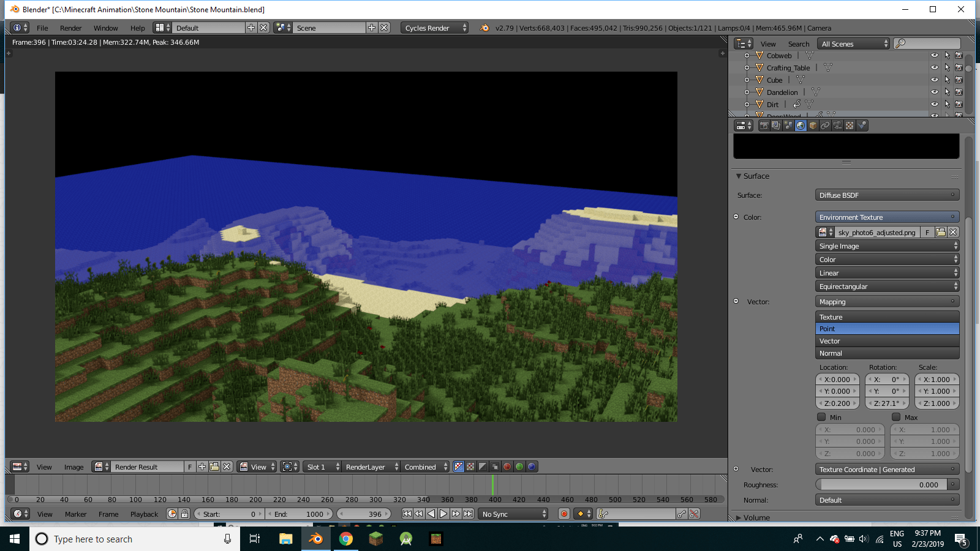Screen dimensions: 980x551
Task: Disable rendering of Cobweb (camera icon)
Action: pyautogui.click(x=959, y=55)
